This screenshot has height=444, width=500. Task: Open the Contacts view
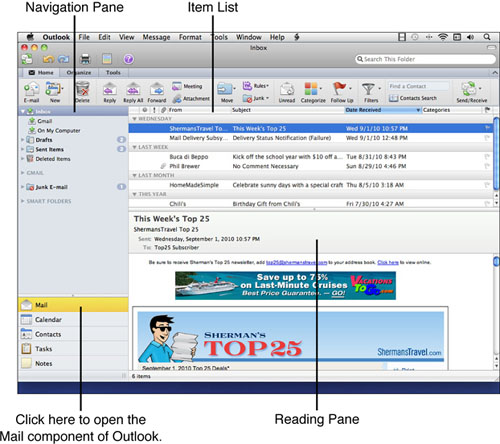(x=73, y=334)
